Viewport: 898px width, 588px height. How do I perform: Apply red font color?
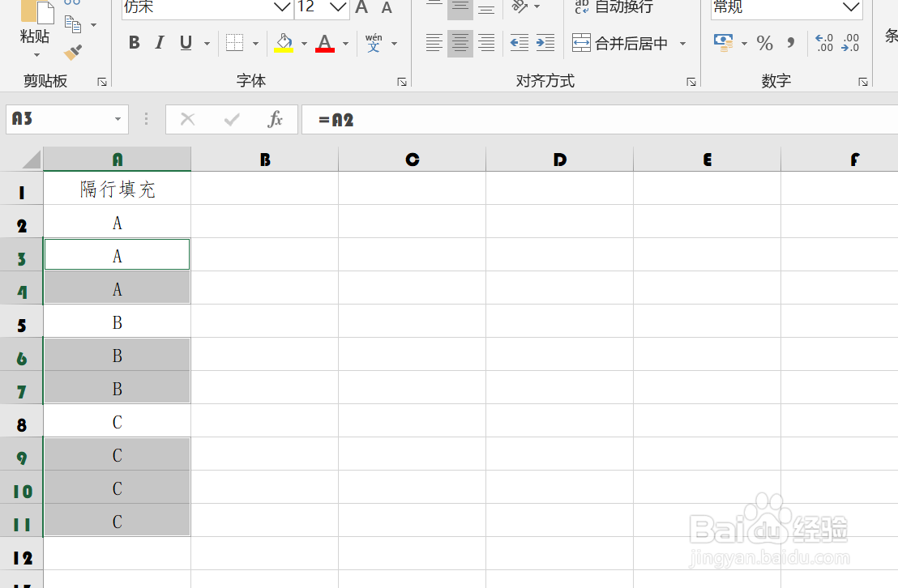(325, 43)
